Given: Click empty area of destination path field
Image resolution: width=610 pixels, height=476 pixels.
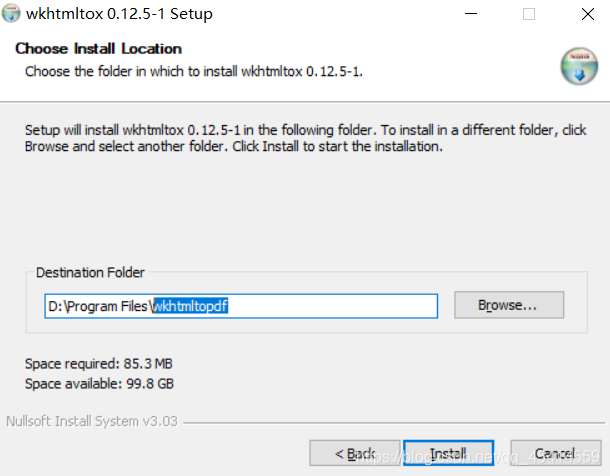Looking at the screenshot, I should click(x=340, y=306).
